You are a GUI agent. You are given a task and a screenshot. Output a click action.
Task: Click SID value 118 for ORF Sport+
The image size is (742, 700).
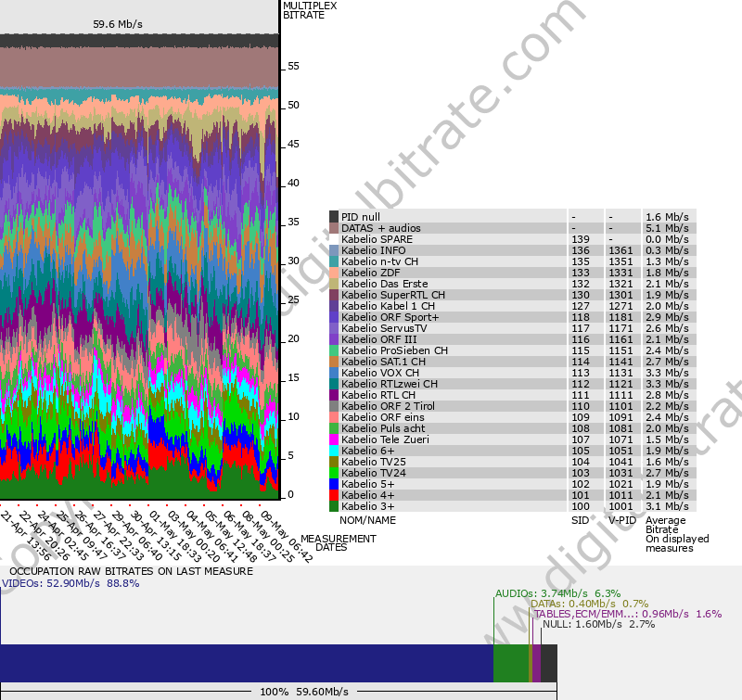pos(581,317)
